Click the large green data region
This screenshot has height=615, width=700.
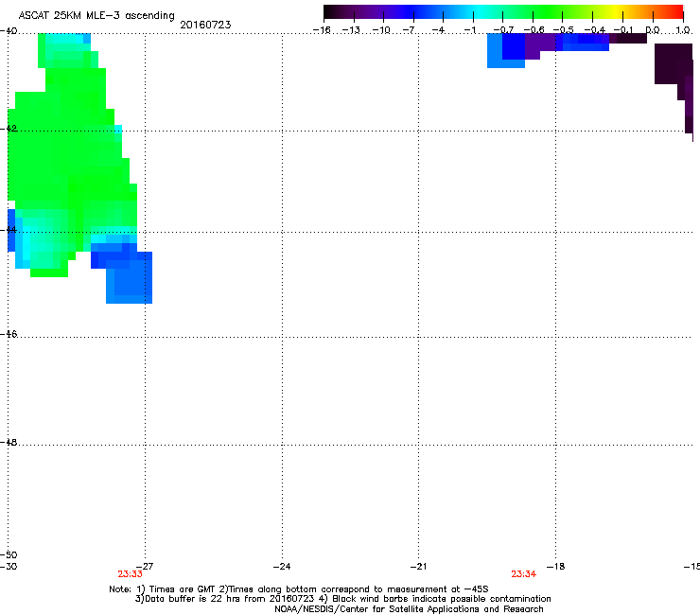point(72,156)
